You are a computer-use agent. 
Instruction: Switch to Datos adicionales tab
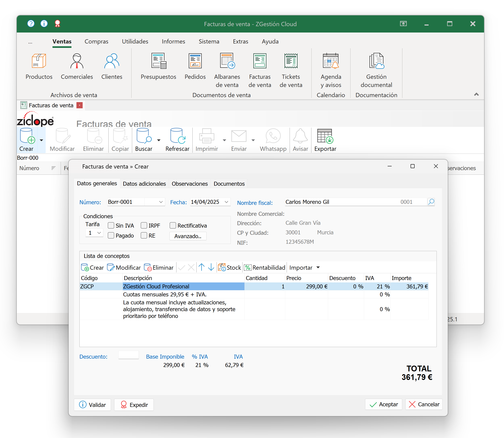(144, 183)
